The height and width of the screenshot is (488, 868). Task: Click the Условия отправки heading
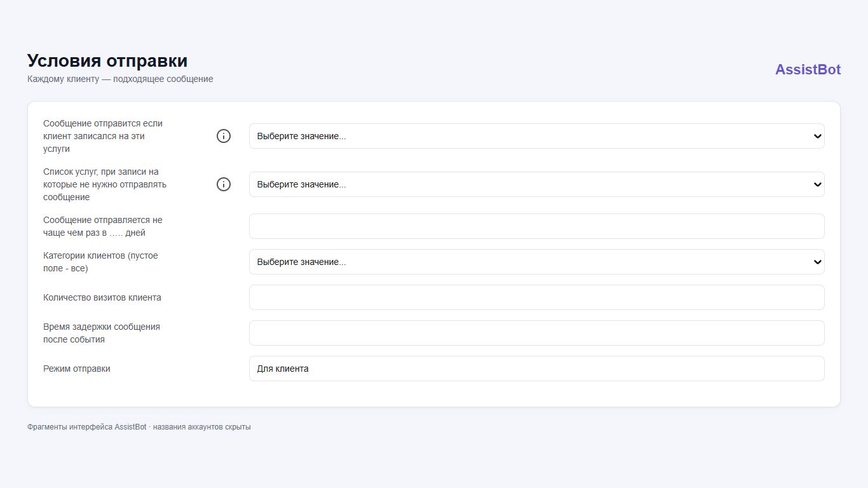pos(107,61)
